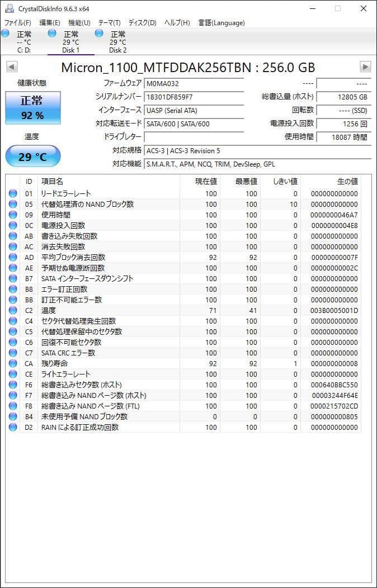
Task: Click the status orb for ID C4 row
Action: [13, 321]
